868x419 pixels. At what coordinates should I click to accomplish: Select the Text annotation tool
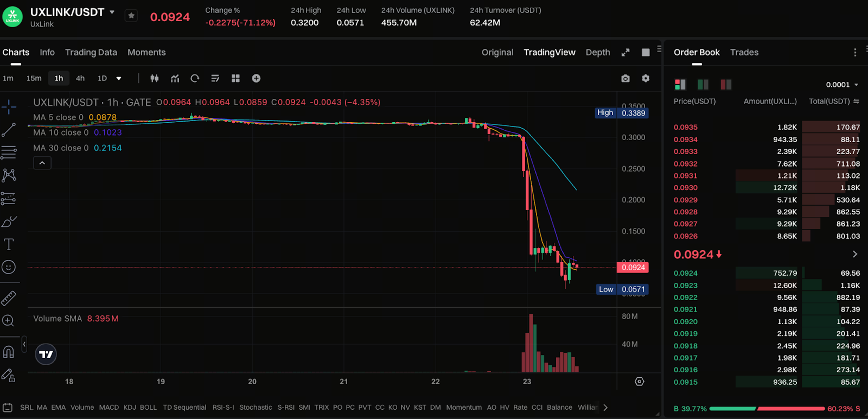point(9,244)
